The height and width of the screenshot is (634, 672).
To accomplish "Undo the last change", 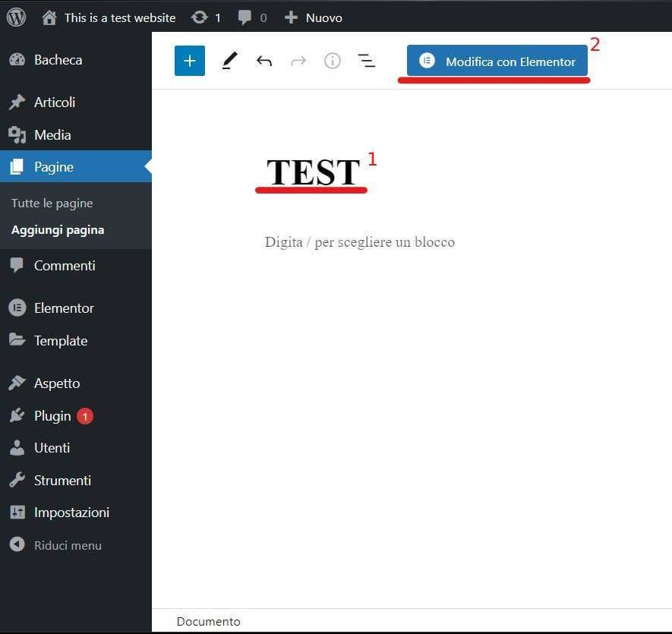I will tap(263, 61).
